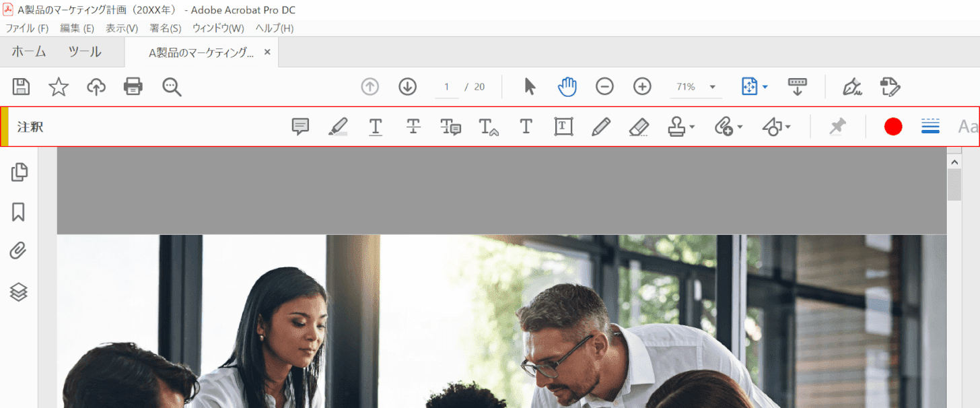Click the current page number field
The width and height of the screenshot is (980, 408).
pos(447,87)
